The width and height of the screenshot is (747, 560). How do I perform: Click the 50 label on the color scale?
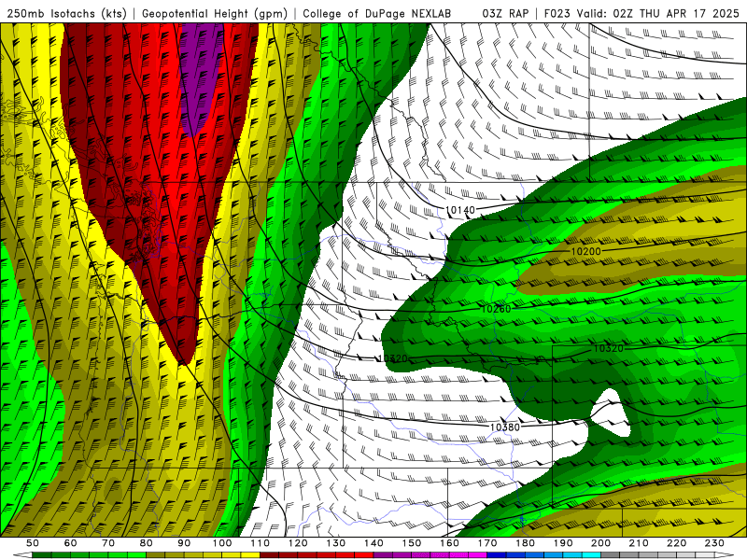coord(33,543)
